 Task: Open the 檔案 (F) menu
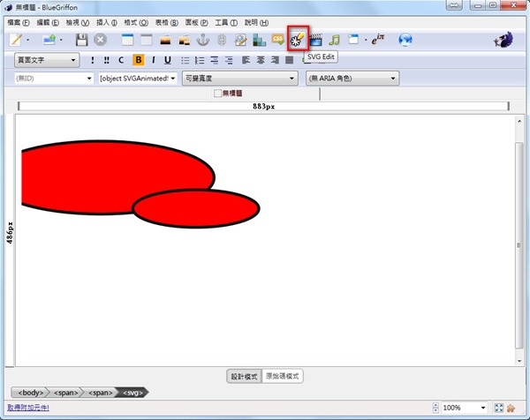(x=19, y=23)
